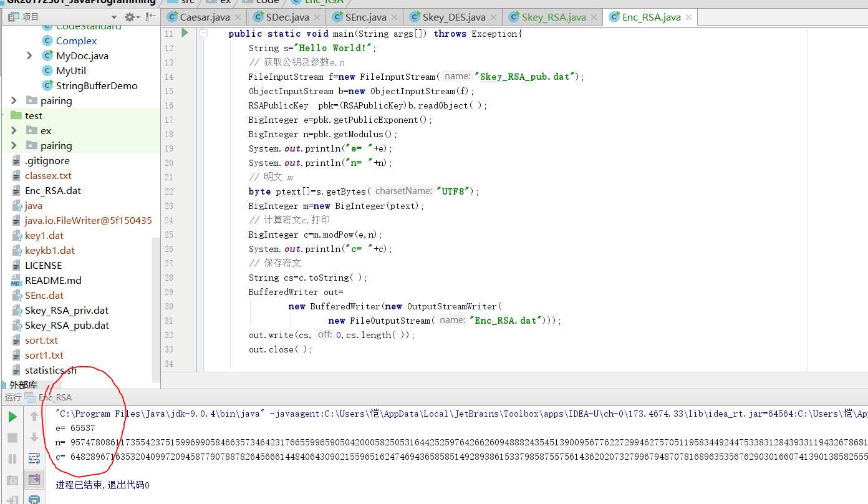Screen dimensions: 868x504
Task: Select sort1.txt file
Action: pos(44,355)
